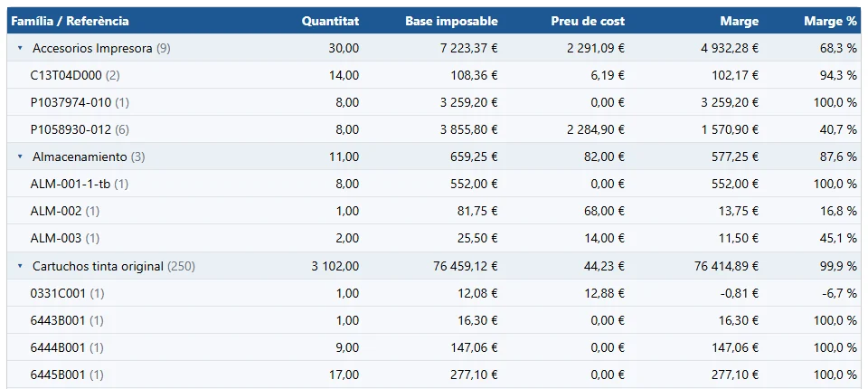The height and width of the screenshot is (389, 868).
Task: Click margin percentage 94,3 %
Action: point(838,75)
